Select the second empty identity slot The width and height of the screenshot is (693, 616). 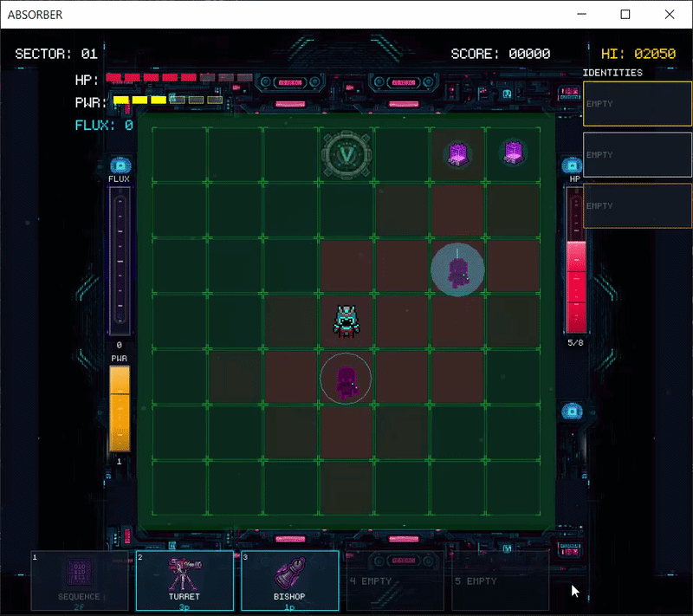(638, 155)
